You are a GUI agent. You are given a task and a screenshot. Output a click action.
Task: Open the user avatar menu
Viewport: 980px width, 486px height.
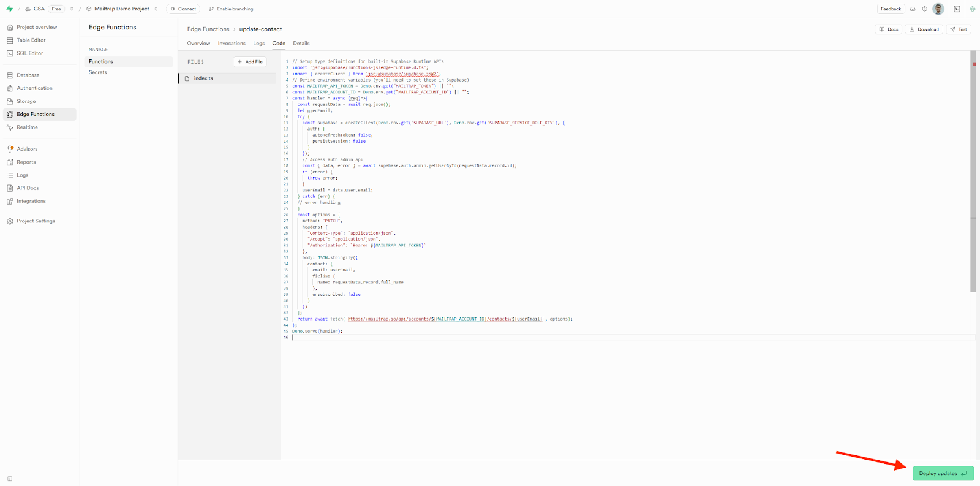coord(938,9)
